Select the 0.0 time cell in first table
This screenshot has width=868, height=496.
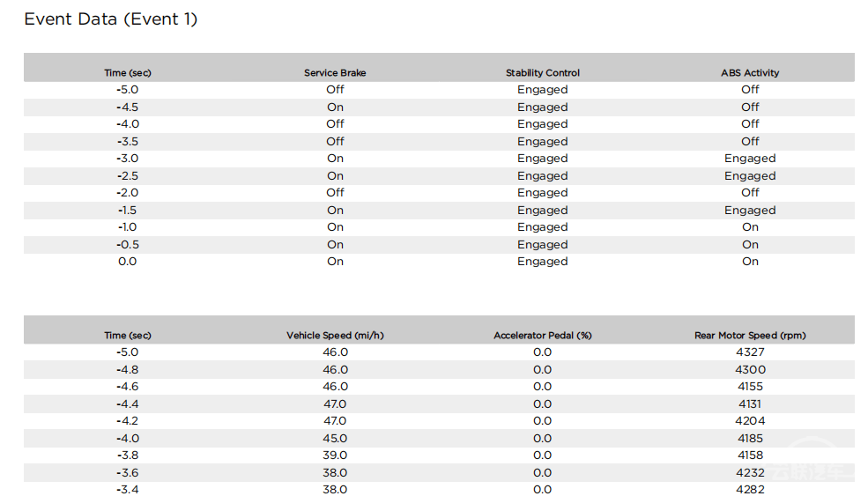tap(127, 262)
